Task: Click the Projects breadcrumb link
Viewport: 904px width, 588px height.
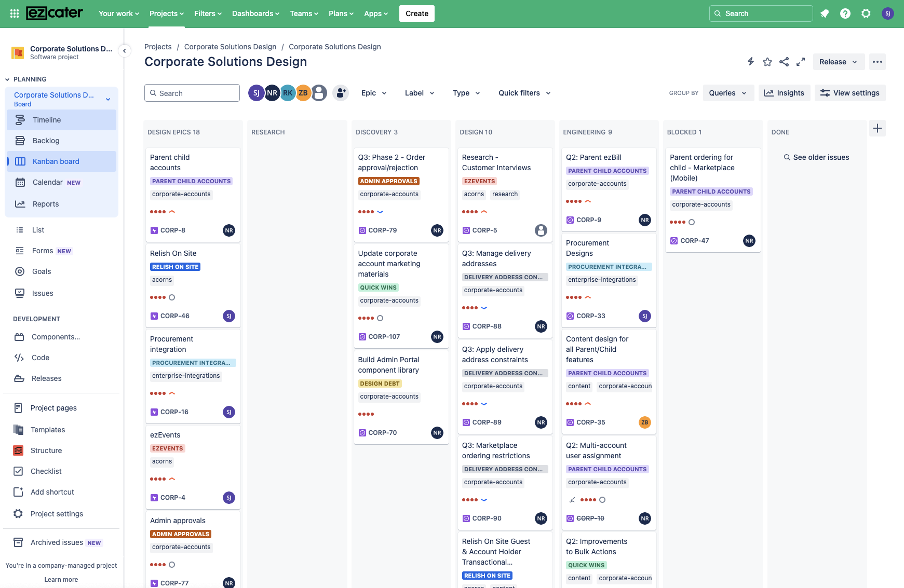Action: coord(158,47)
